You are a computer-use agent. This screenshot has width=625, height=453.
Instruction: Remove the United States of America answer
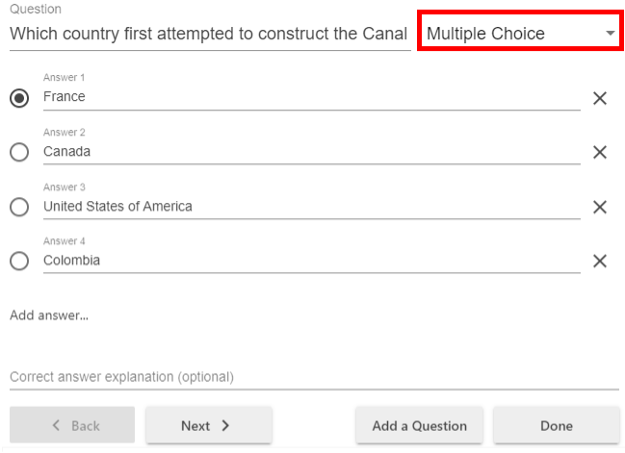pyautogui.click(x=600, y=207)
